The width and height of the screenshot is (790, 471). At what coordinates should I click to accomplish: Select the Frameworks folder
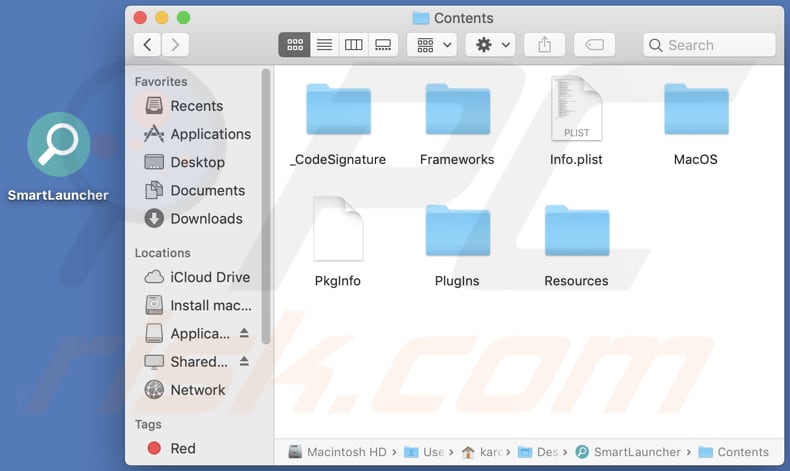click(x=457, y=124)
